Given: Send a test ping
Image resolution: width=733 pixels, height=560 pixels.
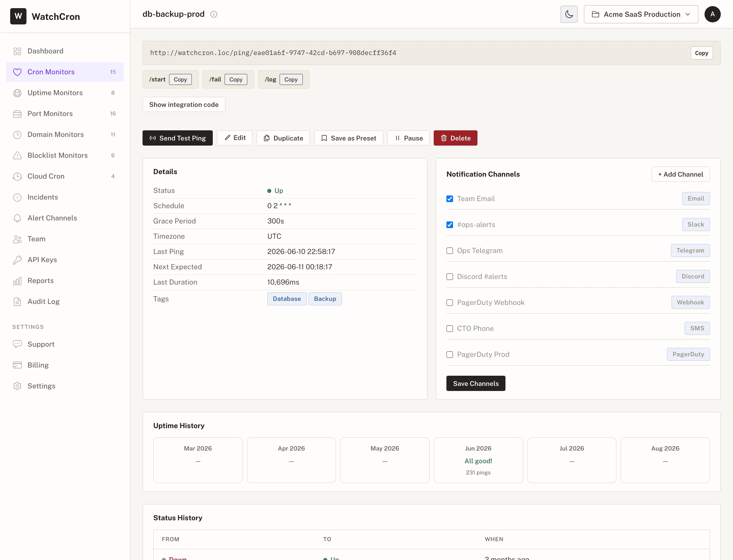Looking at the screenshot, I should (x=177, y=138).
